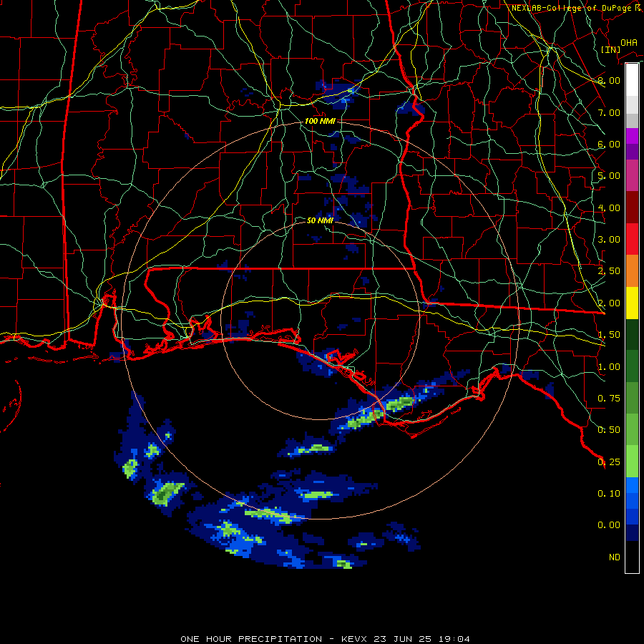Click the '100 NMI' range ring label
This screenshot has height=644, width=644.
point(320,121)
